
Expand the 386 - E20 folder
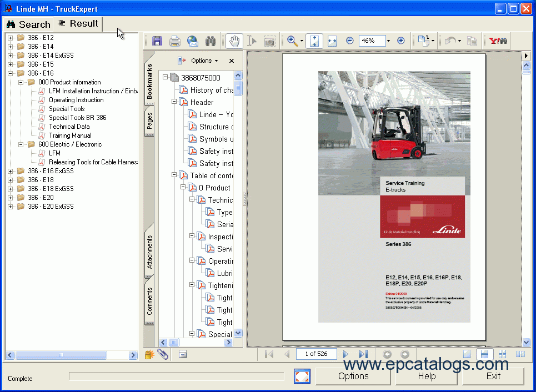click(10, 198)
